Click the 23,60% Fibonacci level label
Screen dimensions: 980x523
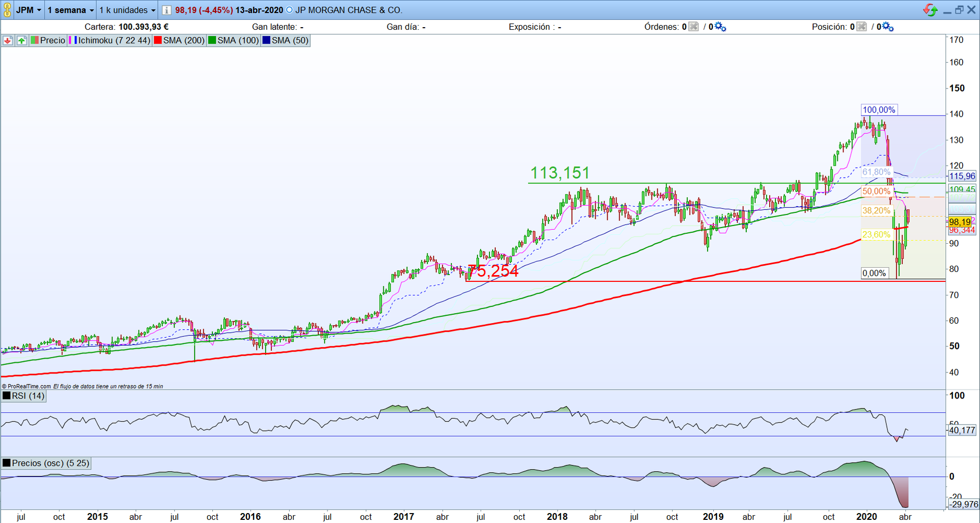click(x=876, y=234)
